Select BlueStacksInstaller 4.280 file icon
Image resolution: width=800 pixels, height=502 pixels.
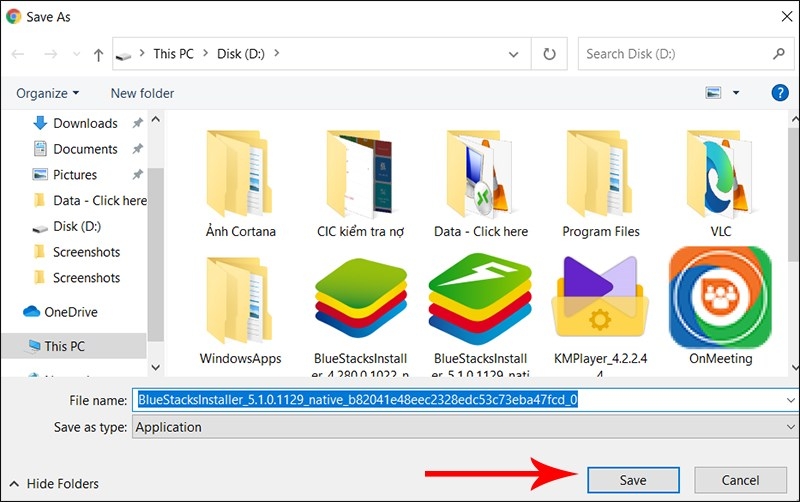coord(360,298)
